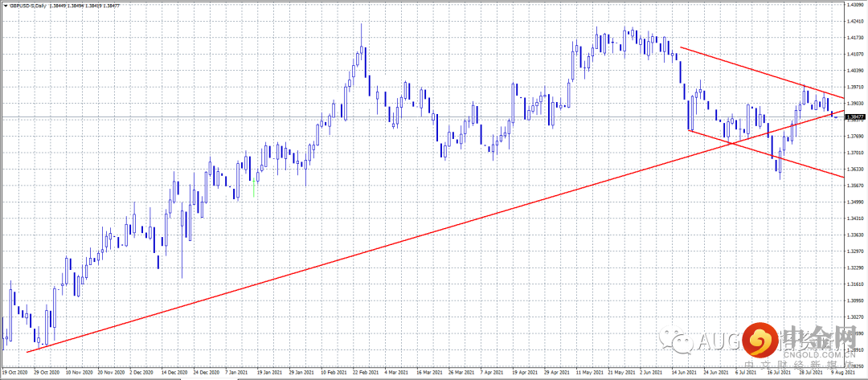
Task: Click the 22 Feb 2021 date label
Action: [365, 372]
